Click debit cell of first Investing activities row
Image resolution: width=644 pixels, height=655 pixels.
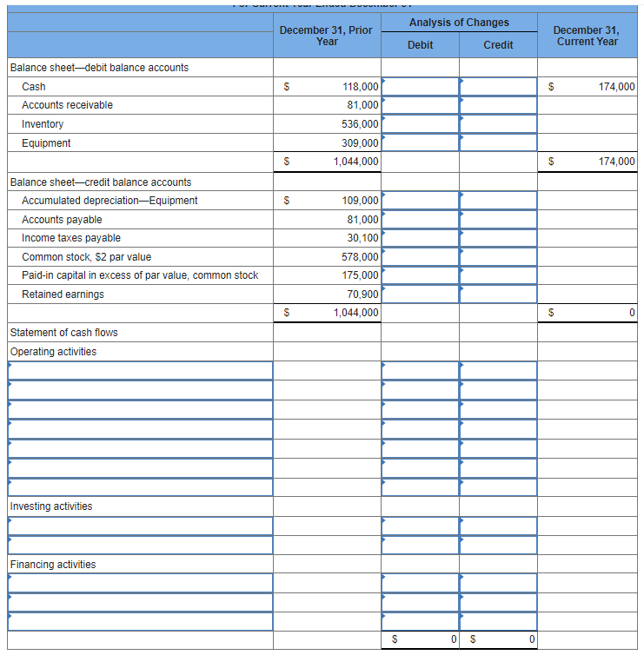click(420, 526)
